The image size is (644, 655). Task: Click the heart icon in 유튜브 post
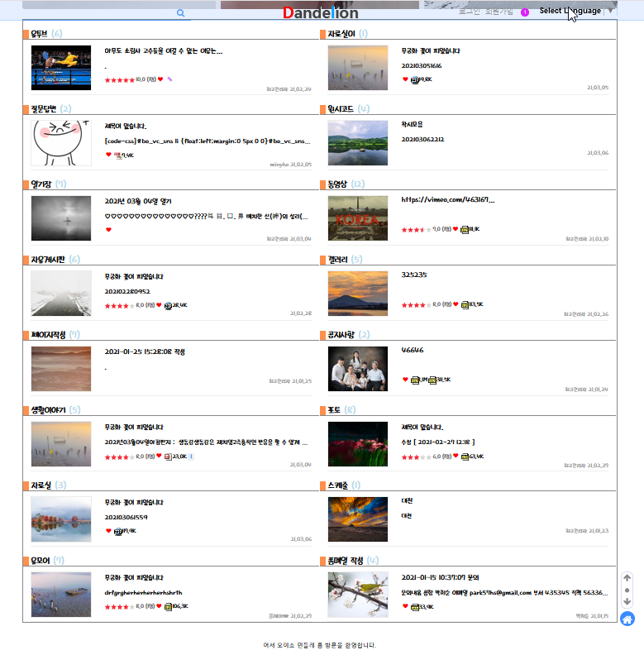pos(160,80)
